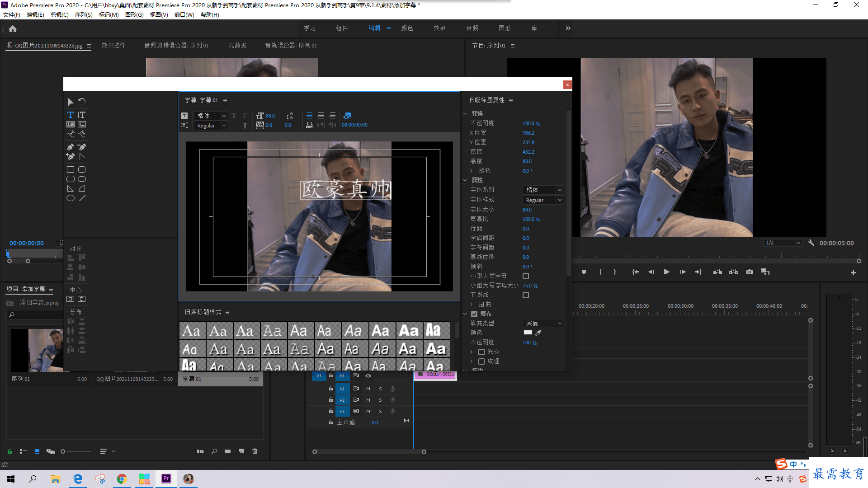This screenshot has width=868, height=488.
Task: Use fill color eyedropper
Action: click(x=538, y=333)
